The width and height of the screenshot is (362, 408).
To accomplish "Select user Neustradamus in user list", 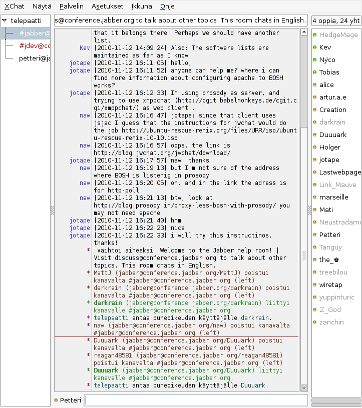I will click(340, 222).
